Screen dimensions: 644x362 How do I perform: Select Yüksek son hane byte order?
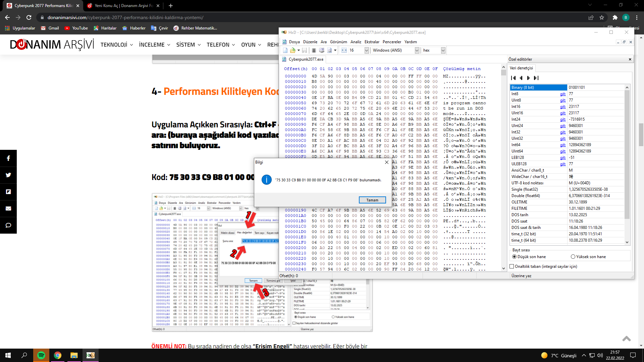coord(573,257)
